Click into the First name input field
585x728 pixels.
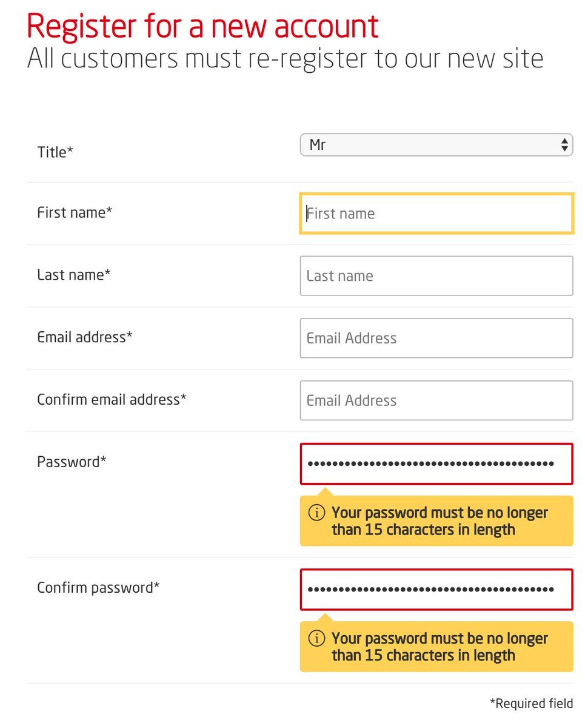tap(436, 214)
